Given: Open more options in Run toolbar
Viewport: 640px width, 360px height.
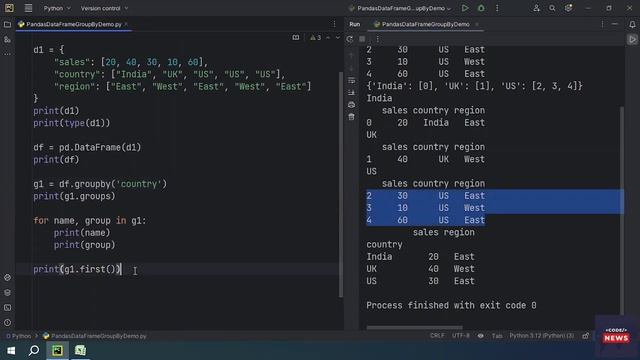Looking at the screenshot, I should 378,39.
